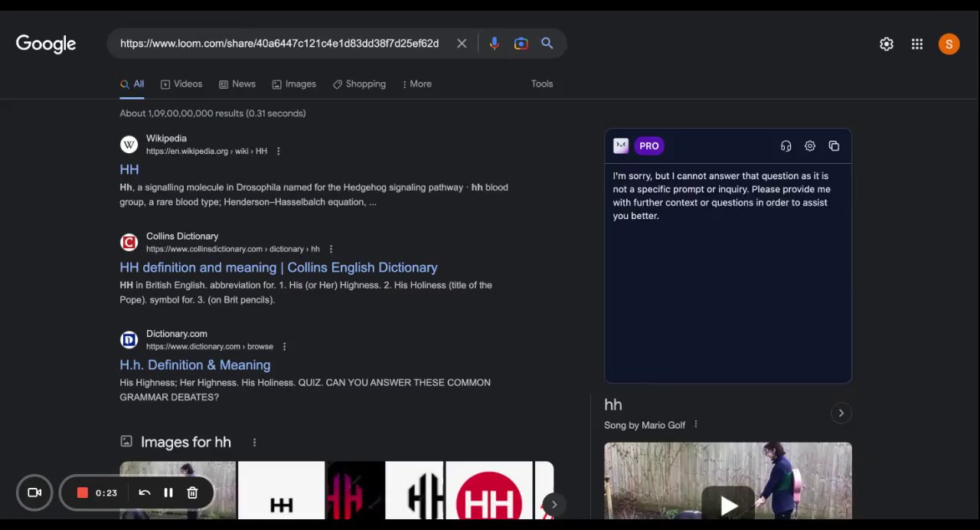Screen dimensions: 980x530
Task: Open Wikipedia HH result link
Action: 129,169
